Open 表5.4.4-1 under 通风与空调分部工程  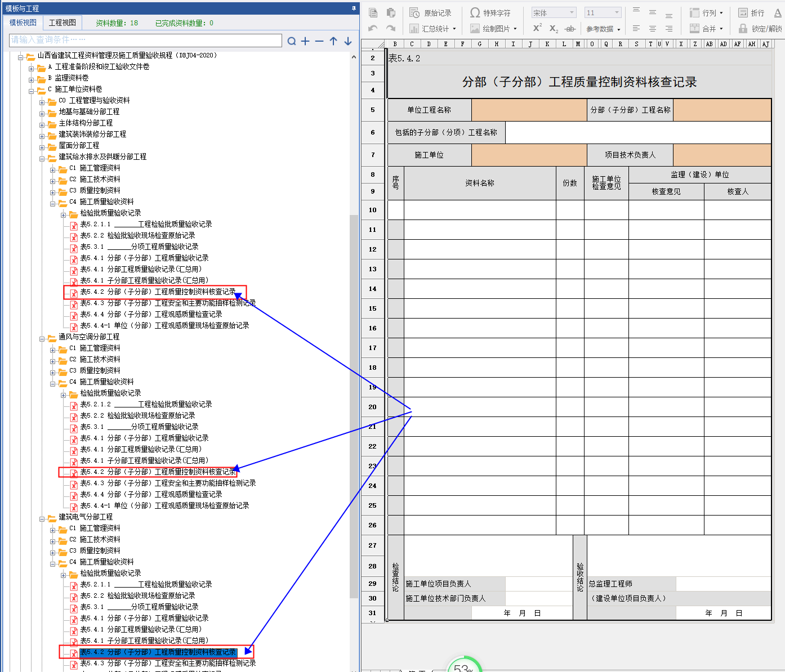(x=164, y=505)
